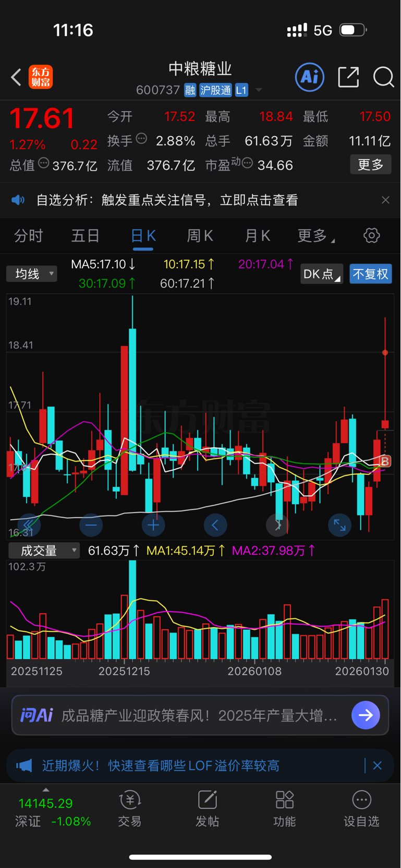Tap the 问Ai logo in the prompt bar
The height and width of the screenshot is (868, 401).
(x=37, y=715)
